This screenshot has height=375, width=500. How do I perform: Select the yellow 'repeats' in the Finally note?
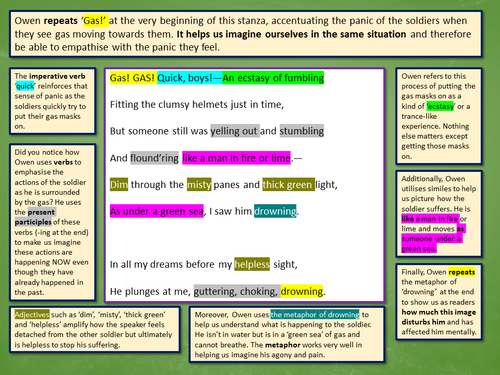coord(462,272)
